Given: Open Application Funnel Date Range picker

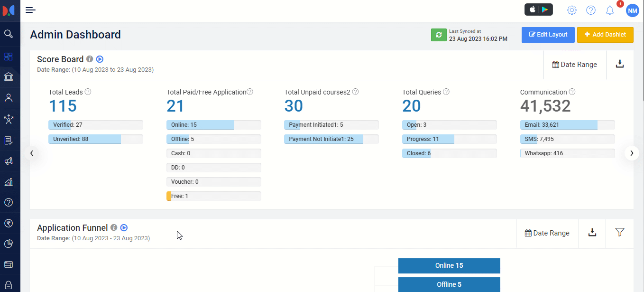Looking at the screenshot, I should (x=547, y=233).
